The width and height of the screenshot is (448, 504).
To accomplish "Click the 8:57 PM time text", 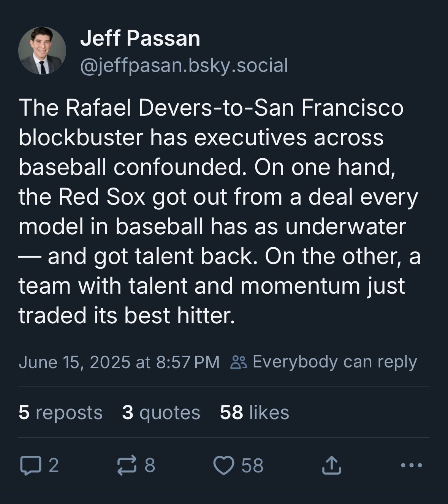I will 188,362.
